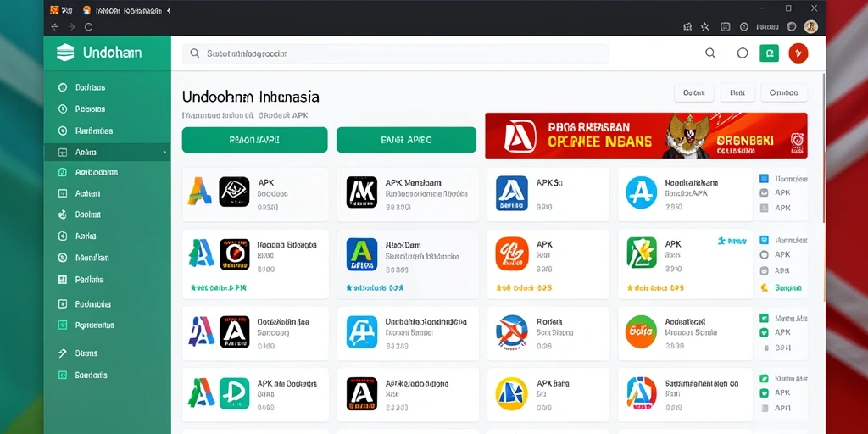The width and height of the screenshot is (868, 434).
Task: Focus the search field at the top
Action: tap(395, 53)
